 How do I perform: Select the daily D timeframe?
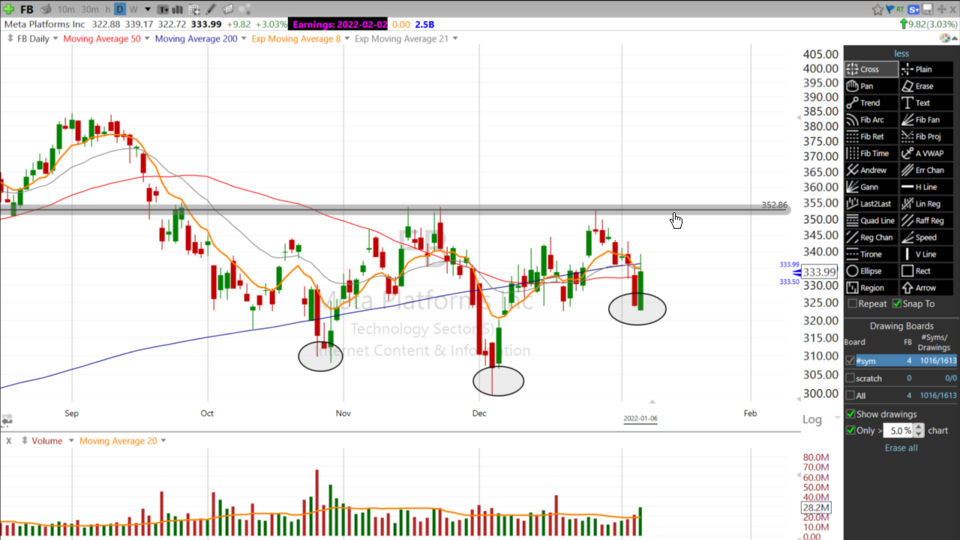[120, 9]
